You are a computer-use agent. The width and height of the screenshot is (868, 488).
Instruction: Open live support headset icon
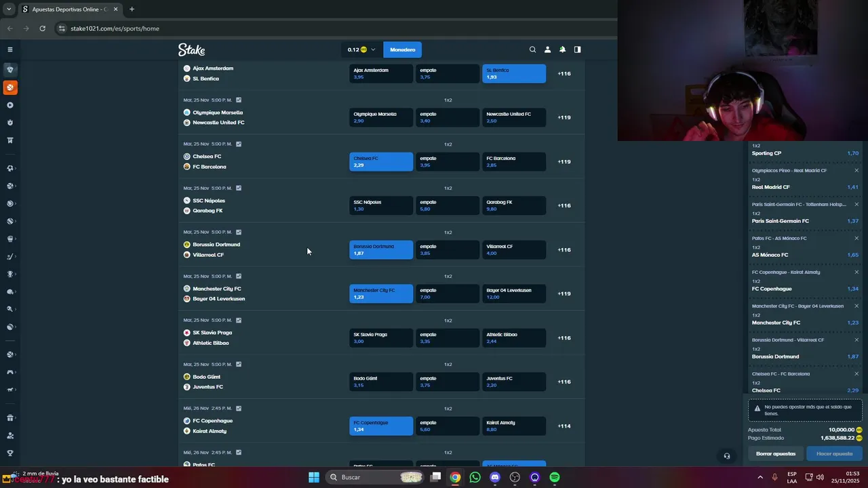pyautogui.click(x=726, y=456)
